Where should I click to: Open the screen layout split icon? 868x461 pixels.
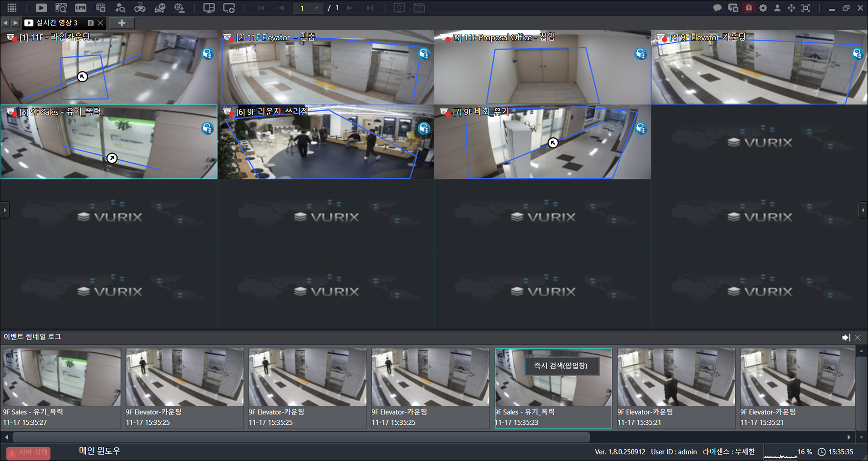pos(209,8)
